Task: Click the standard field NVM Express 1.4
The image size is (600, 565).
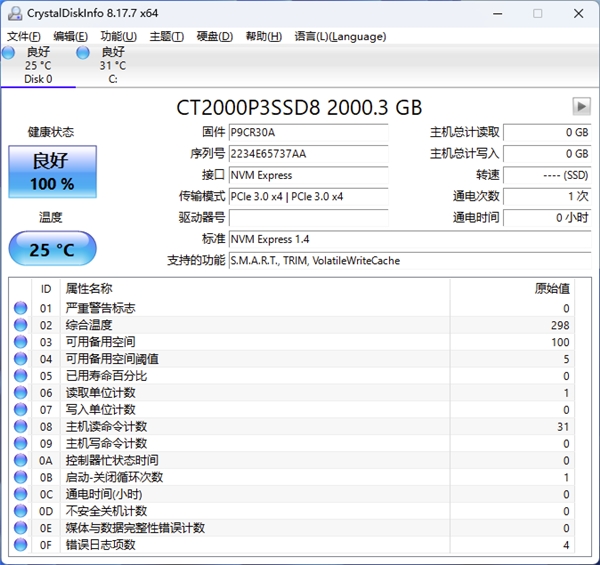Action: (410, 239)
